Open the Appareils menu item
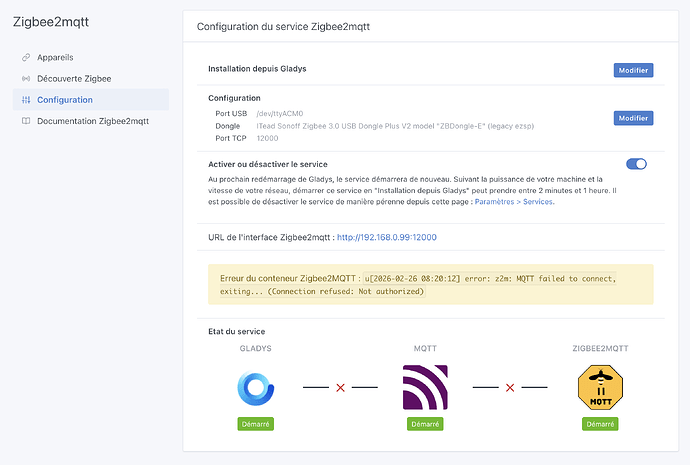This screenshot has height=465, width=690. (x=55, y=57)
